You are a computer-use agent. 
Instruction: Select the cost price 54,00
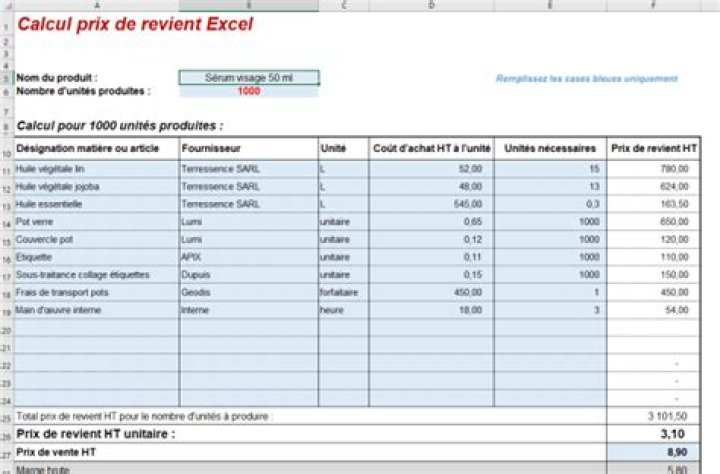point(653,310)
